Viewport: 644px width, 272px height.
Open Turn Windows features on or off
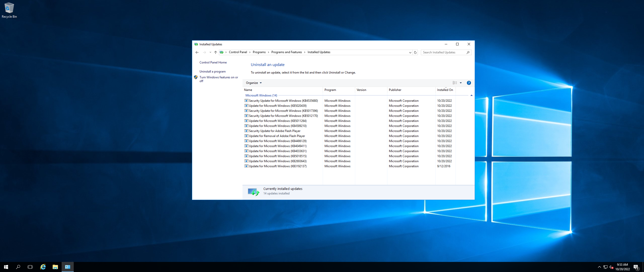click(x=219, y=79)
